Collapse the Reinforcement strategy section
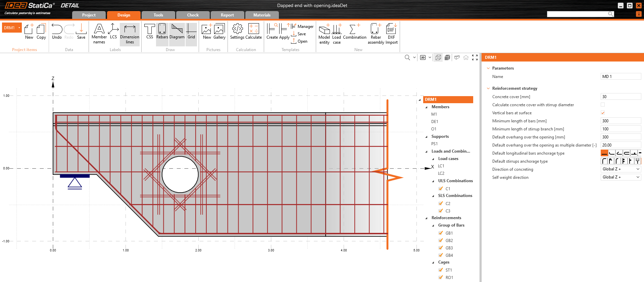Viewport: 644px width, 282px height. coord(488,88)
